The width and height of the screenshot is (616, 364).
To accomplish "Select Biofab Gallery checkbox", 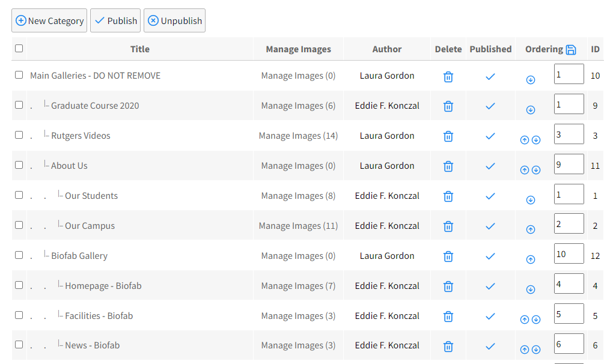I will (x=19, y=255).
